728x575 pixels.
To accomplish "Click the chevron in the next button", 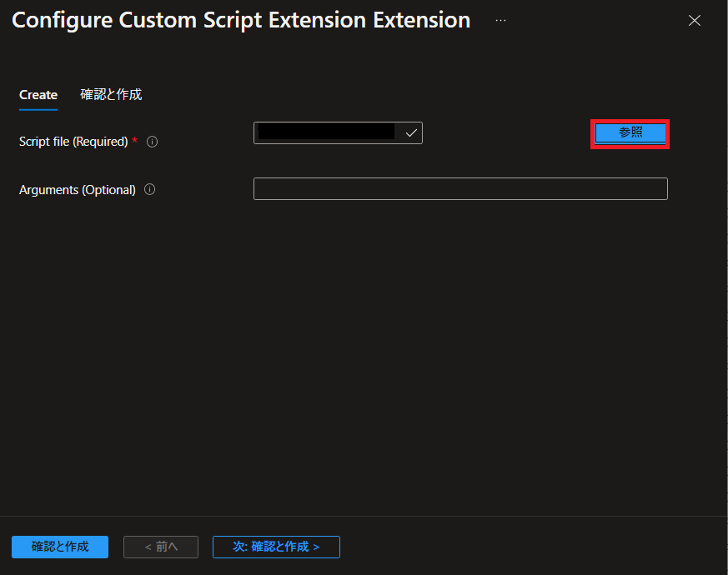I will [316, 547].
